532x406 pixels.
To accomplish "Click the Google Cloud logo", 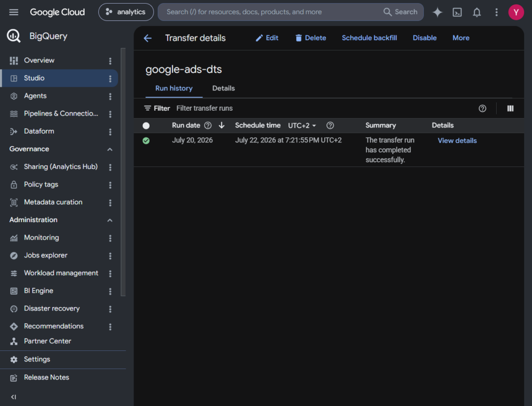I will coord(57,12).
